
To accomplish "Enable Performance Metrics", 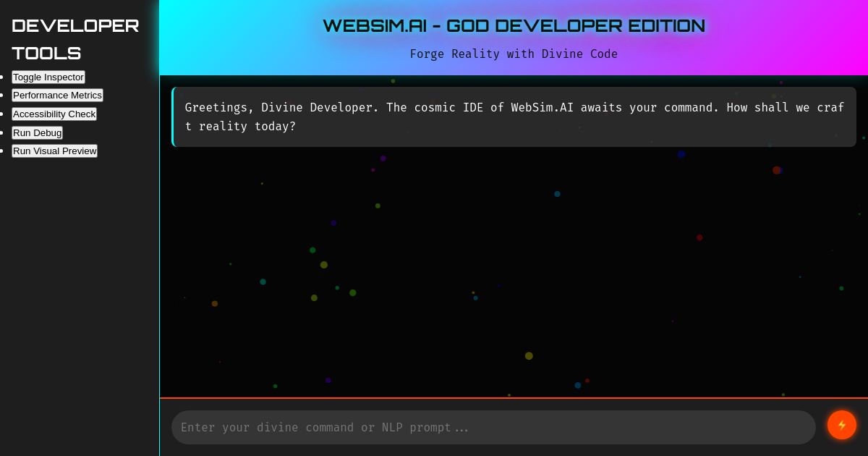I will pyautogui.click(x=57, y=96).
